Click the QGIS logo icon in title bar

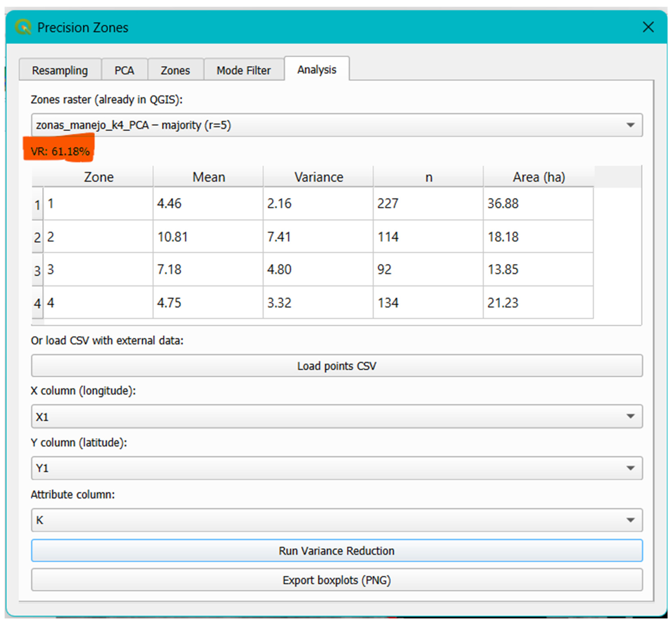[x=23, y=27]
